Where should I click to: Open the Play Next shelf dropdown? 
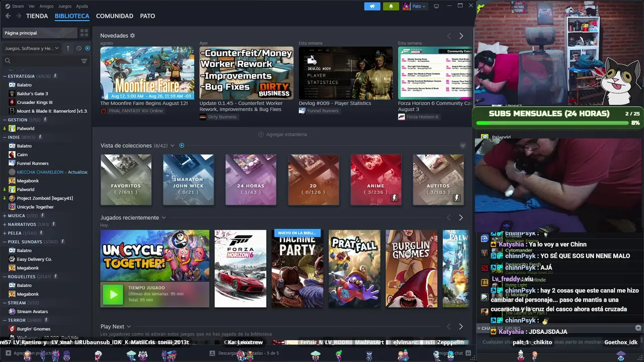coord(129,326)
